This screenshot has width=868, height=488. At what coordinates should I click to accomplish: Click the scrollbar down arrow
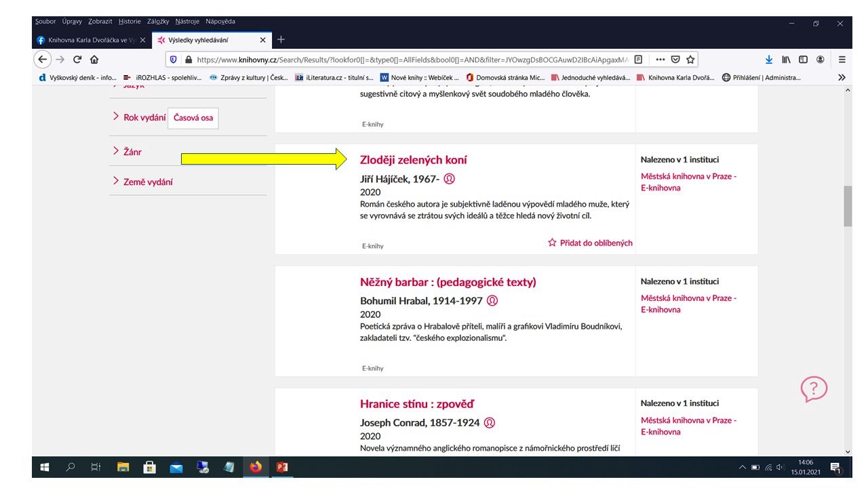pyautogui.click(x=847, y=451)
